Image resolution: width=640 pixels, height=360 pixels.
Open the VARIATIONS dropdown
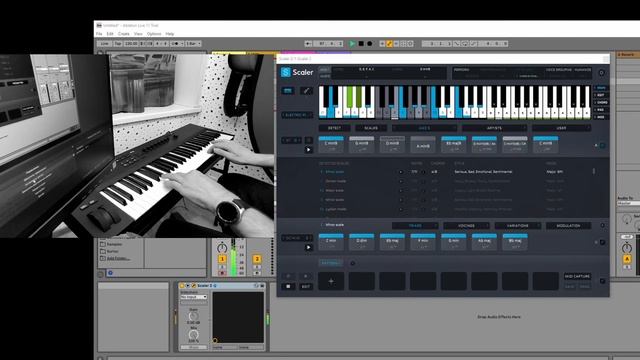click(x=518, y=226)
